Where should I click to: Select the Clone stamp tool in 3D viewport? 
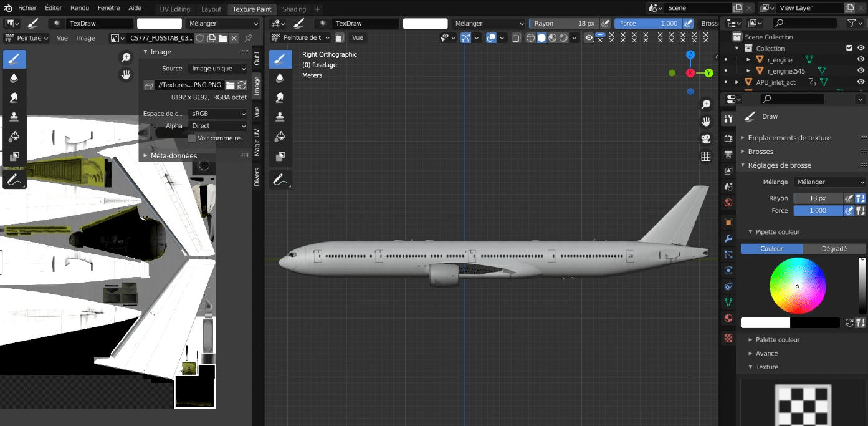280,117
